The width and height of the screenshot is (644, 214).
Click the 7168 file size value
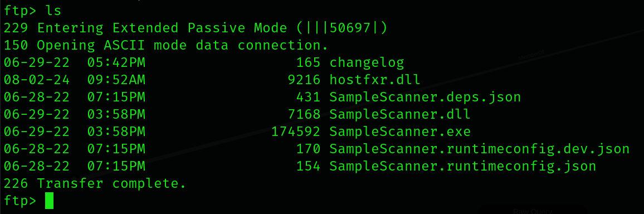pos(304,115)
